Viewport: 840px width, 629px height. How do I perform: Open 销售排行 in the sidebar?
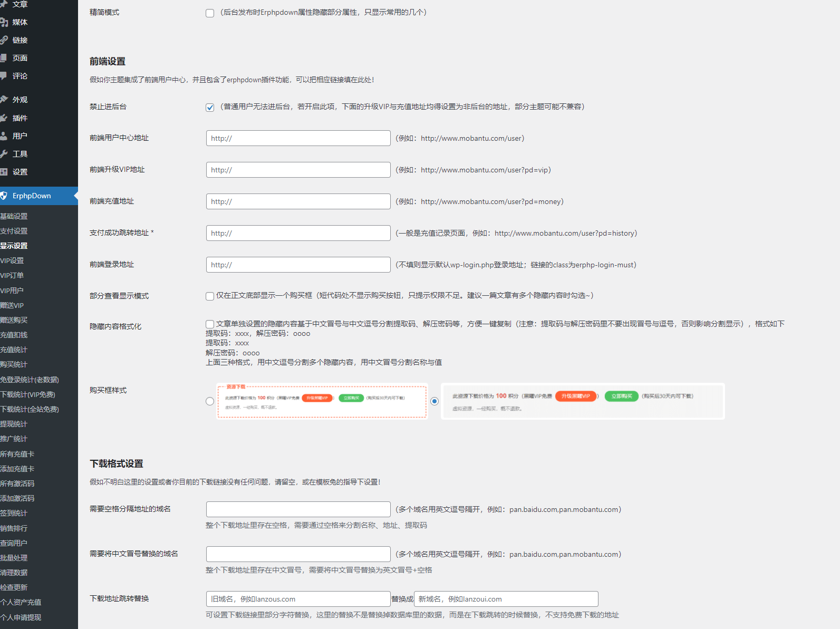14,528
